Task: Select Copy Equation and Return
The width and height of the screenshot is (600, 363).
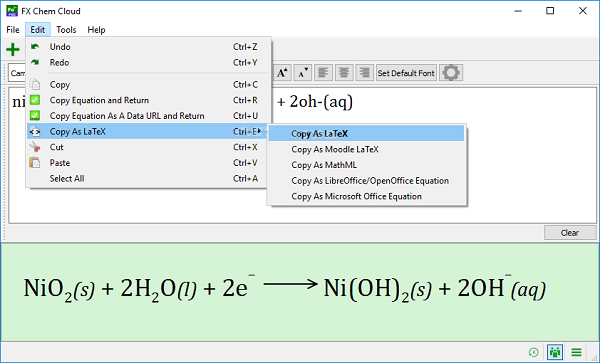Action: [x=148, y=100]
